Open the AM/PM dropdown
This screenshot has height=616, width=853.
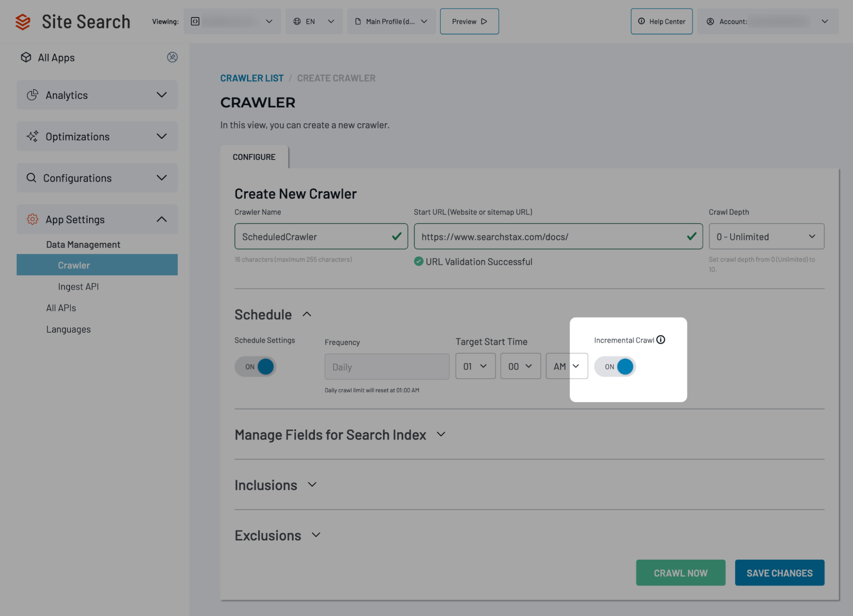tap(567, 366)
